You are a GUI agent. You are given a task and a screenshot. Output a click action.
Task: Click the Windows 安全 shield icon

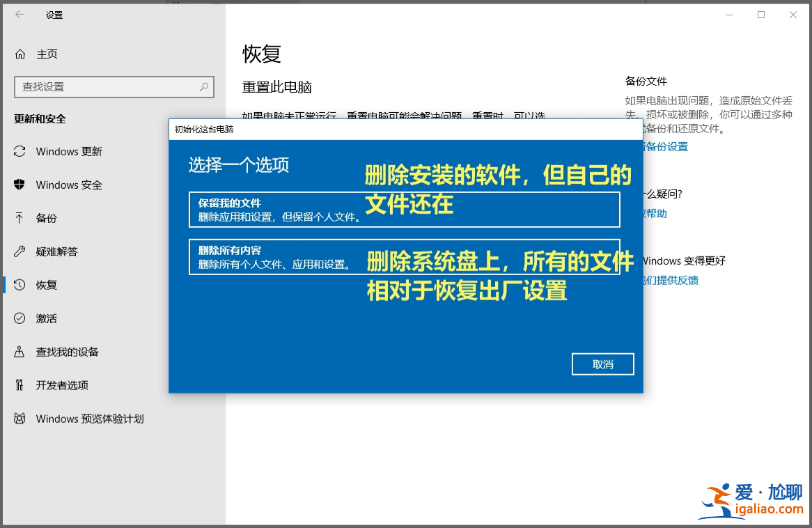(20, 185)
